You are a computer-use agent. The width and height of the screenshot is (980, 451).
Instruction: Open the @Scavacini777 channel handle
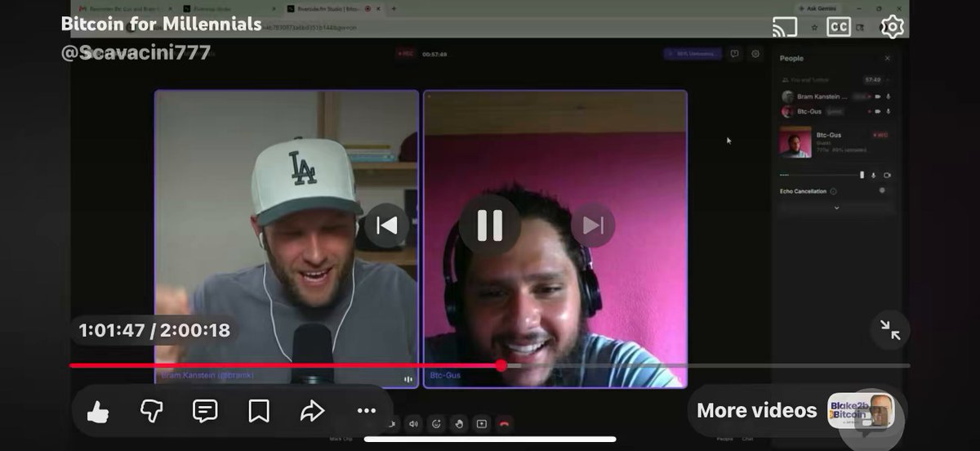(136, 52)
